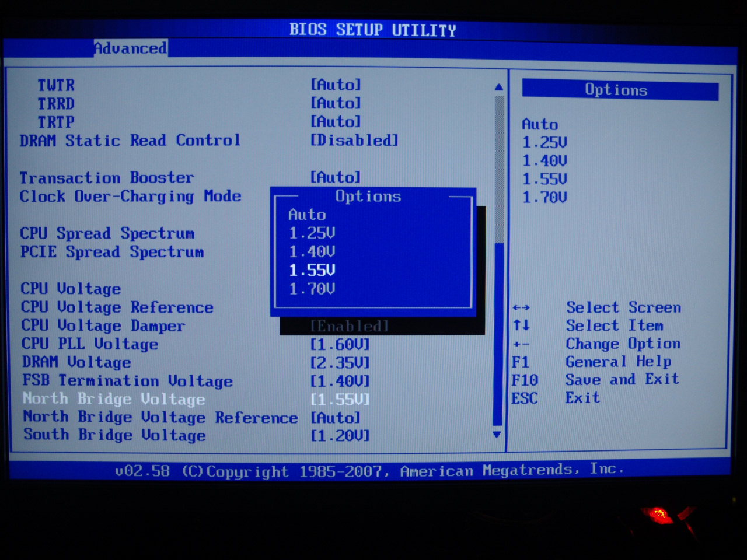747x560 pixels.
Task: Choose 1.70V in the Options popup
Action: [x=312, y=289]
